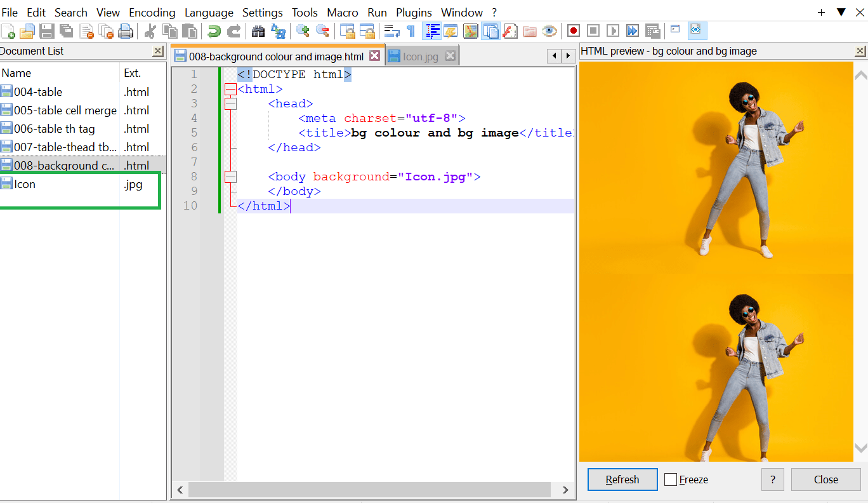
Task: Select the Replace toolbar icon
Action: click(x=279, y=30)
